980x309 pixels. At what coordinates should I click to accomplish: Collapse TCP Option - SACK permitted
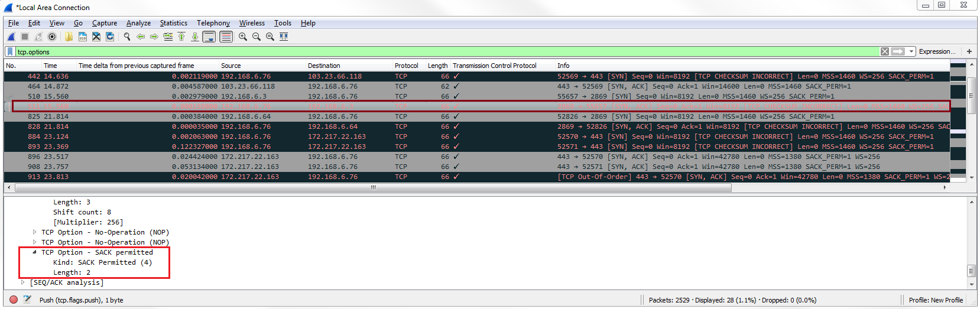(x=34, y=252)
